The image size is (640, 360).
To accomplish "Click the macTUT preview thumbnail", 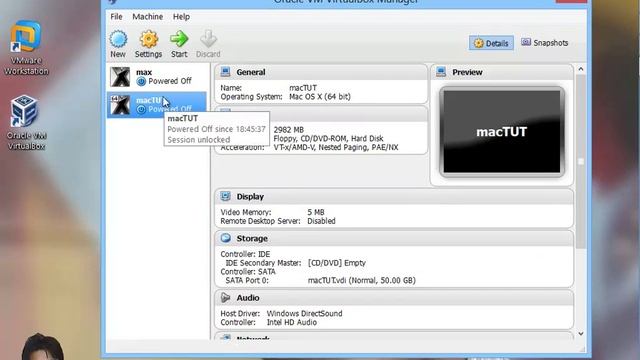I will point(502,132).
